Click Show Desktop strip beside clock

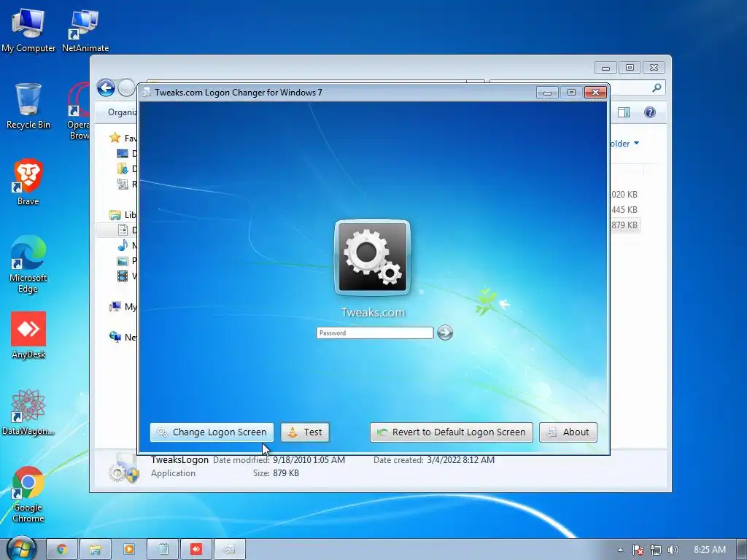click(x=741, y=549)
